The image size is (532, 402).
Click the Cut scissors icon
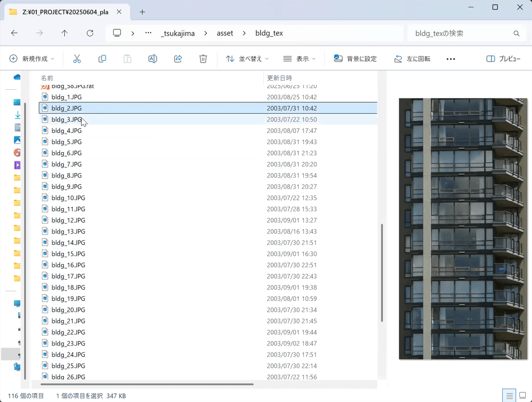click(x=77, y=59)
